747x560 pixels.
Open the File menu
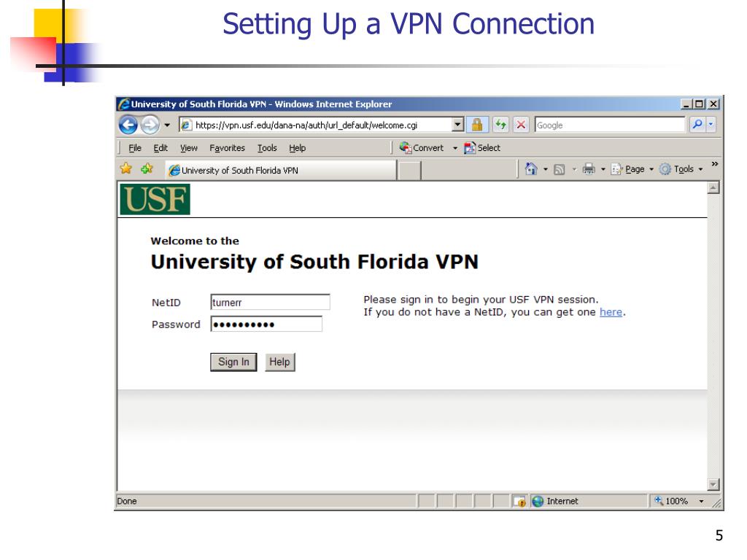click(x=135, y=148)
